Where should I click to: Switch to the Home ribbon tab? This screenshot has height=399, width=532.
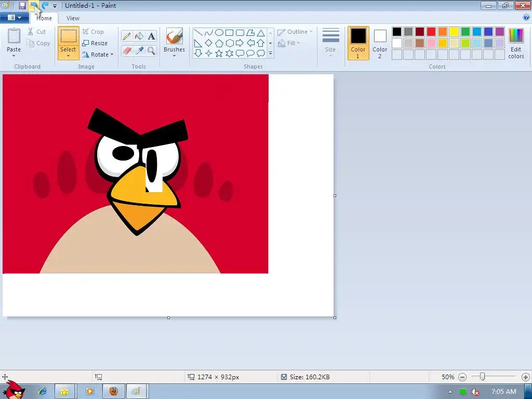[x=44, y=18]
